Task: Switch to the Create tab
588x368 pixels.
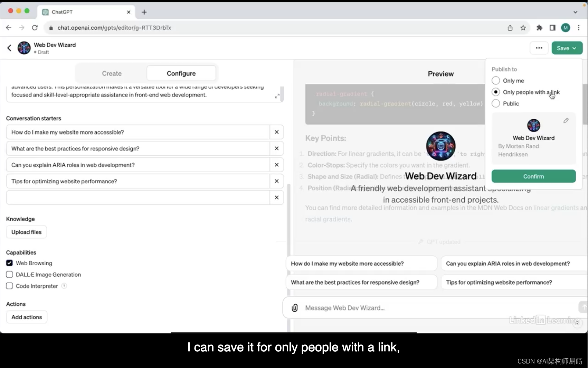Action: [112, 73]
